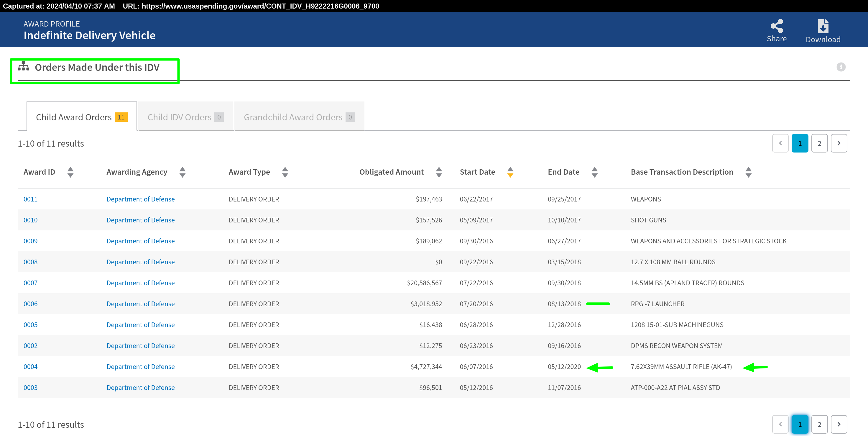Open Department of Defense link in row 0003
This screenshot has width=868, height=436.
[141, 387]
